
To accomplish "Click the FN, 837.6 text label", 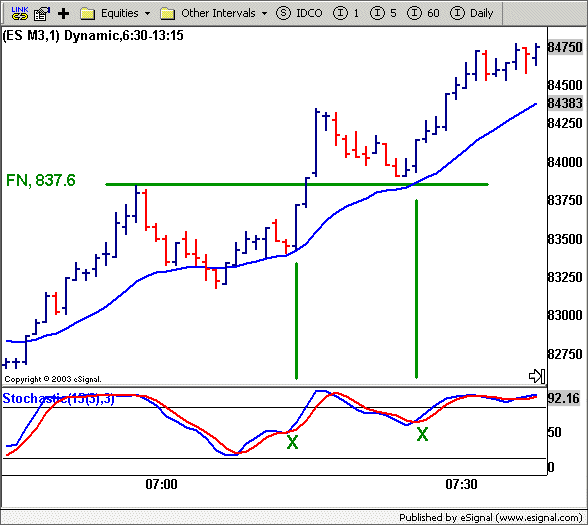I will pos(41,180).
